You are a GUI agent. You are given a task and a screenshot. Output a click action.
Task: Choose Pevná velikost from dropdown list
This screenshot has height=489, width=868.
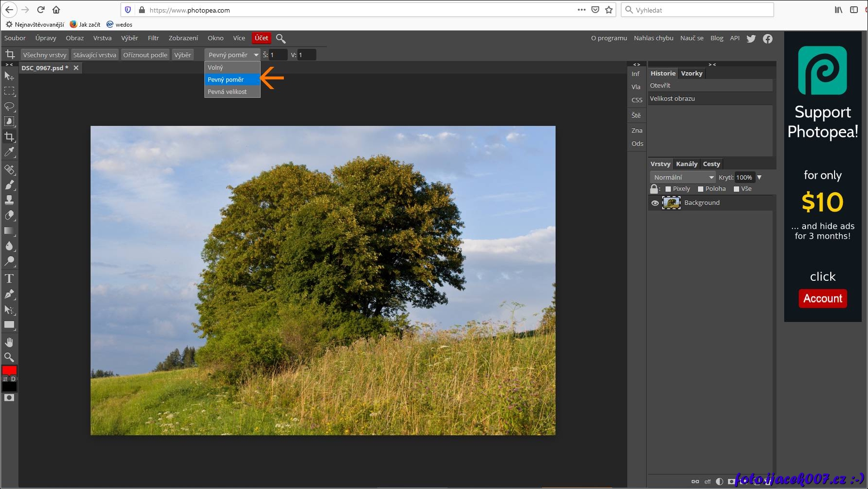[x=227, y=92]
